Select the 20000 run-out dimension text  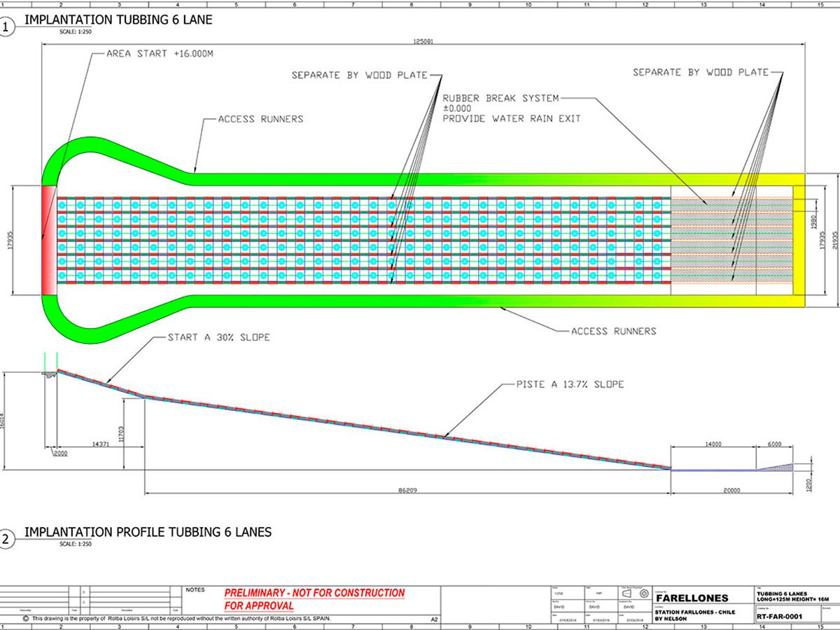[731, 491]
